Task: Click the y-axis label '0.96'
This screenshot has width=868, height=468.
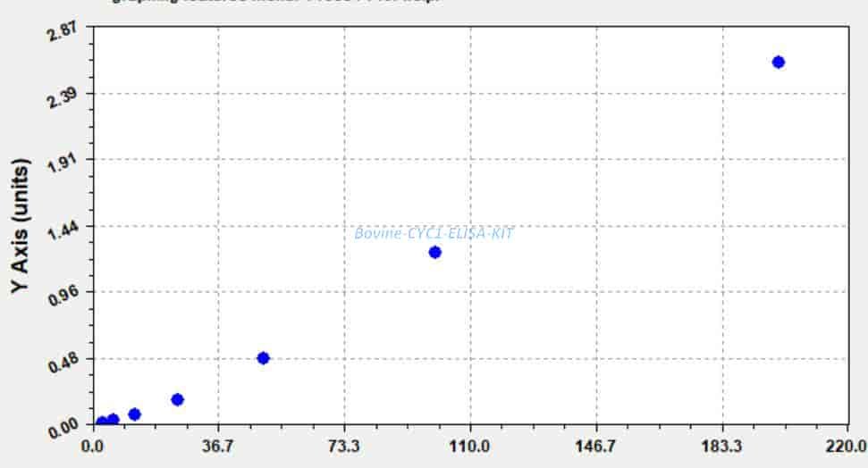Action: click(x=62, y=297)
